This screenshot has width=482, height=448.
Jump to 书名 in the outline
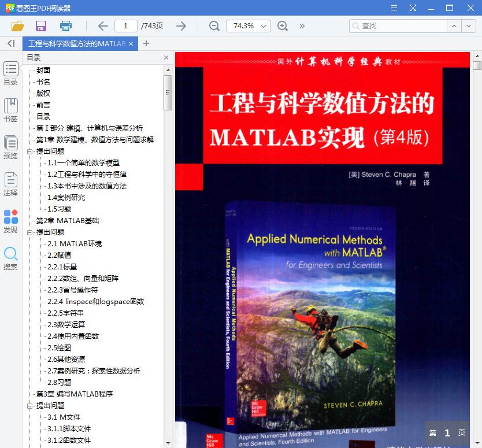[x=43, y=82]
